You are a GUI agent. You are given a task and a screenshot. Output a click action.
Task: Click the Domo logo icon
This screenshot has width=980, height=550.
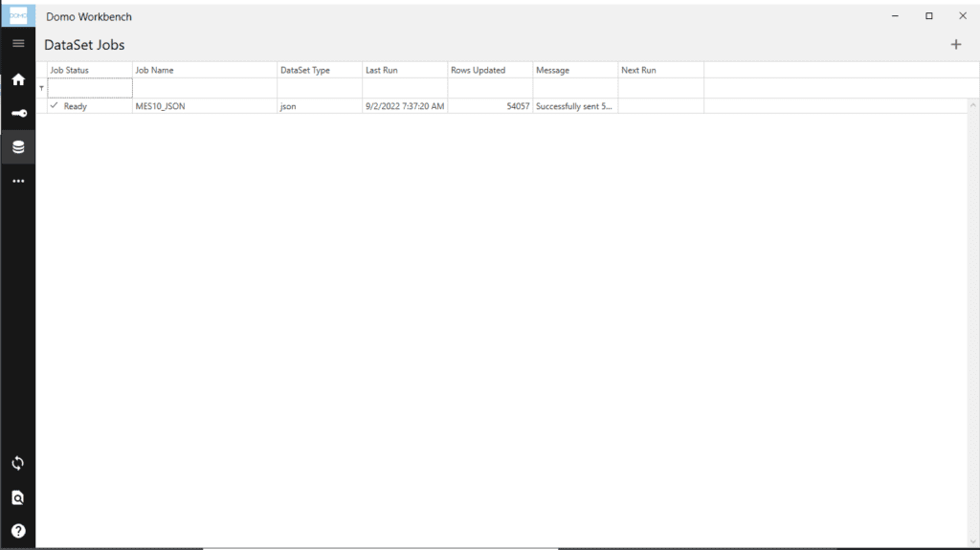pyautogui.click(x=18, y=15)
